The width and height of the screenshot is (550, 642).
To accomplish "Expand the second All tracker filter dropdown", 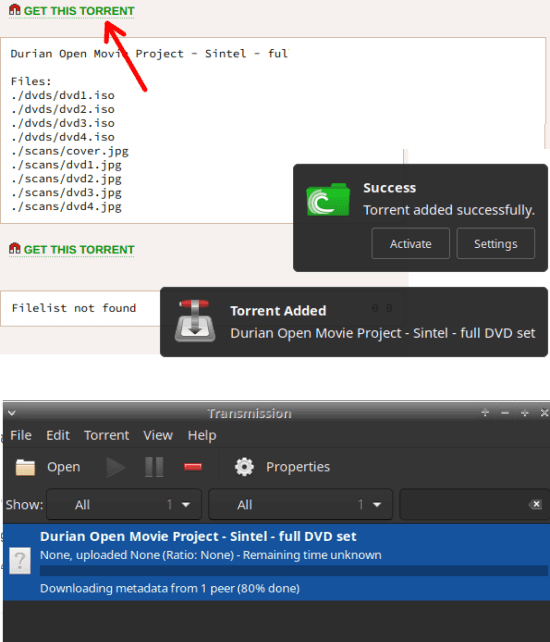I will [301, 504].
